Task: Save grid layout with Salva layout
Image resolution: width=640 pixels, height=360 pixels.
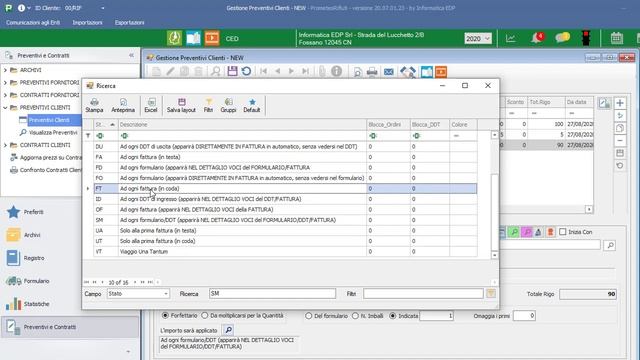Action: coord(181,105)
